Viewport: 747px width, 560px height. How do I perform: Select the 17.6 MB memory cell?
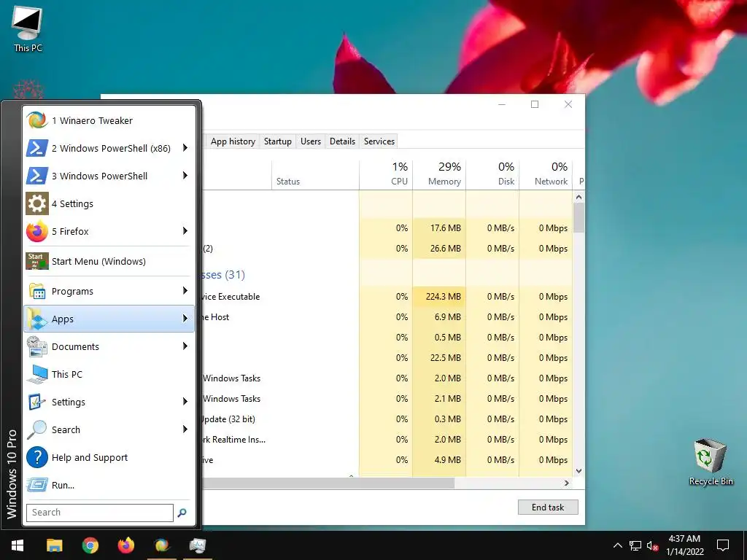point(439,228)
